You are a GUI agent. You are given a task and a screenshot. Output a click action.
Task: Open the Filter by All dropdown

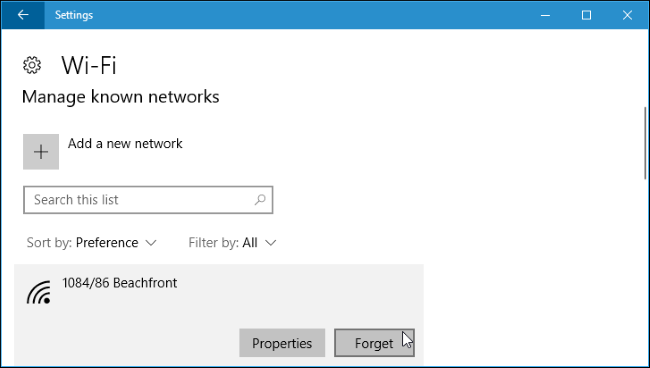tap(232, 242)
